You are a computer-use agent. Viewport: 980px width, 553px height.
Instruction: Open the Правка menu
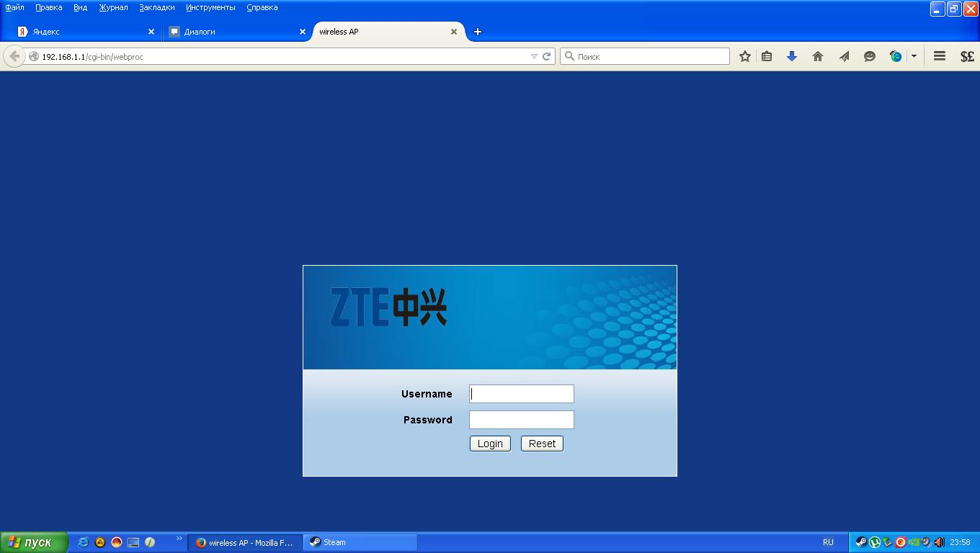49,7
